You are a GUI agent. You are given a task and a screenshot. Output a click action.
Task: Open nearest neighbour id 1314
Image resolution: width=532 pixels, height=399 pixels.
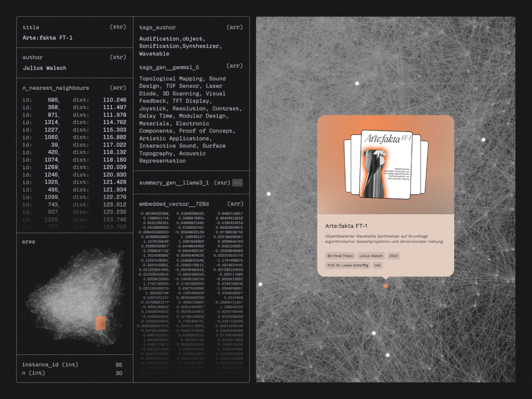coord(51,122)
